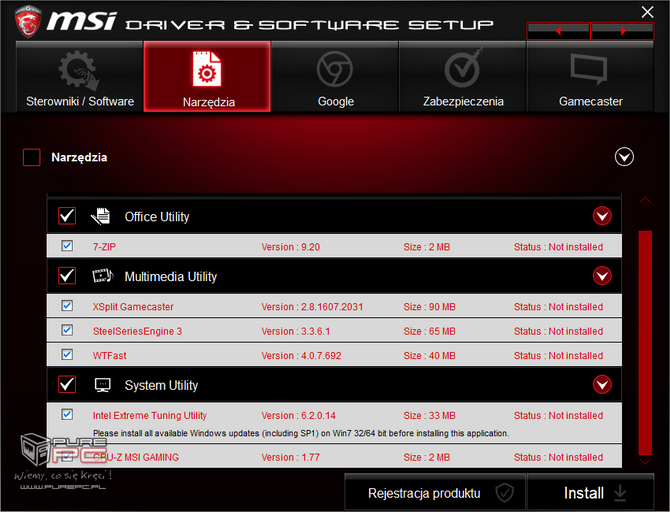Uncheck the Intel Extreme Tuning Utility checkbox
670x512 pixels.
(67, 414)
